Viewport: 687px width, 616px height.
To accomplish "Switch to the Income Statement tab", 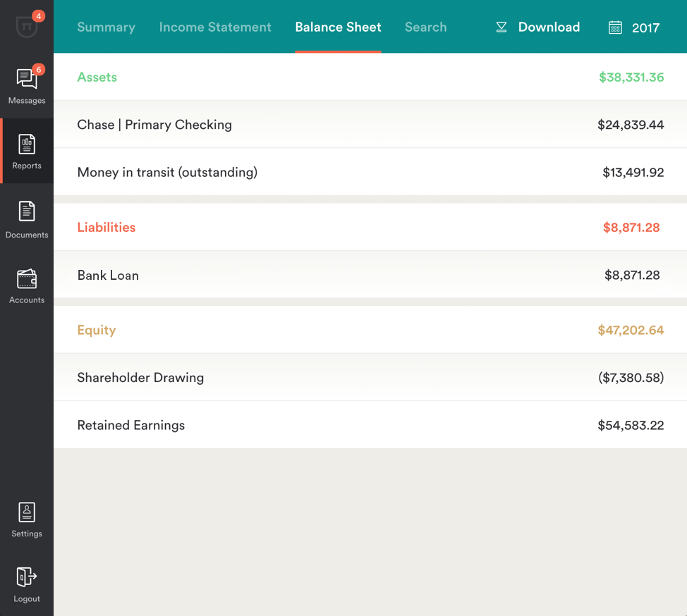I will [x=215, y=27].
